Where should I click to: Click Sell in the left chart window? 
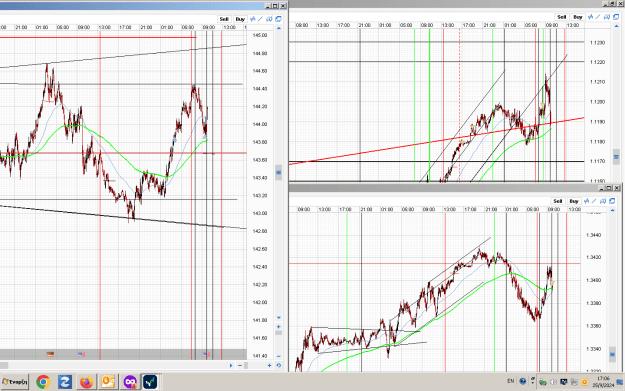tap(224, 19)
